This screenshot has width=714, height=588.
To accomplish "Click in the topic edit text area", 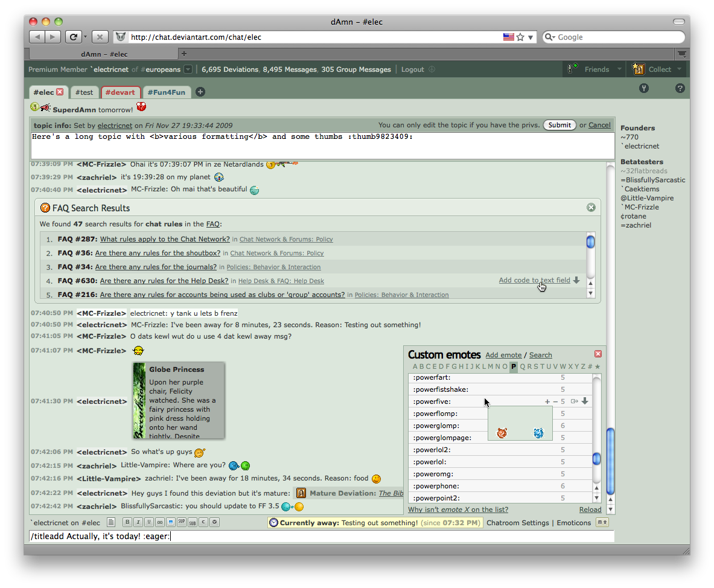I will tap(322, 145).
